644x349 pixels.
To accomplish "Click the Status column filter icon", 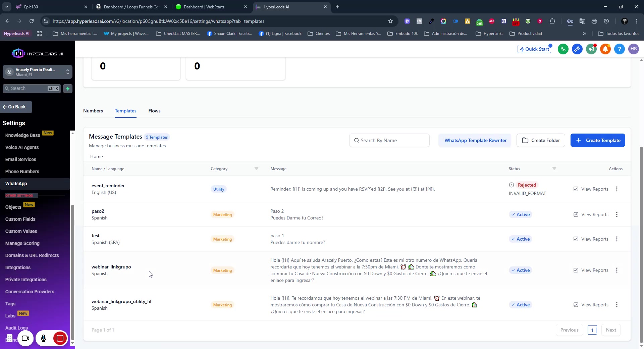I will [x=554, y=169].
